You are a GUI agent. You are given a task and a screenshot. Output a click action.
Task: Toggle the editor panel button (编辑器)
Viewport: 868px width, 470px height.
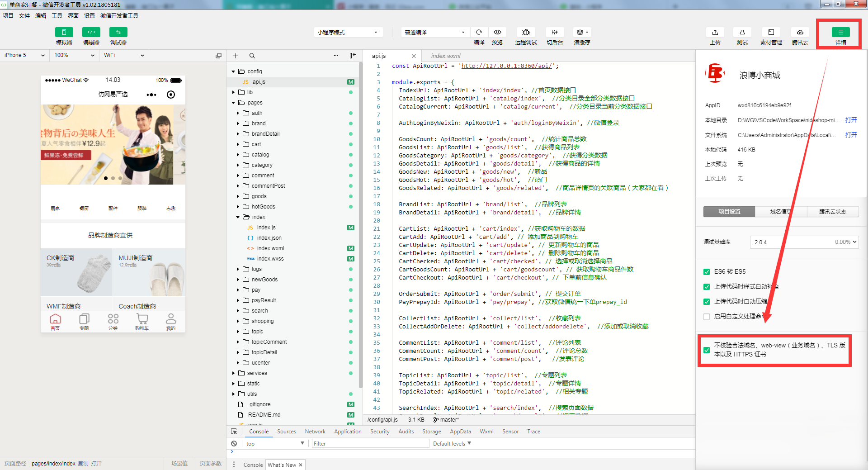[x=91, y=32]
